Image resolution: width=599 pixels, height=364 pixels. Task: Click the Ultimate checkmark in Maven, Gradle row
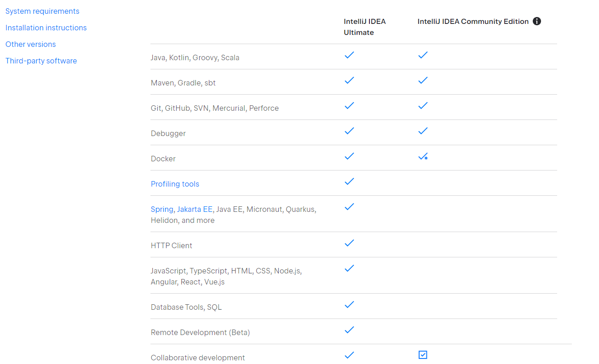(x=349, y=80)
